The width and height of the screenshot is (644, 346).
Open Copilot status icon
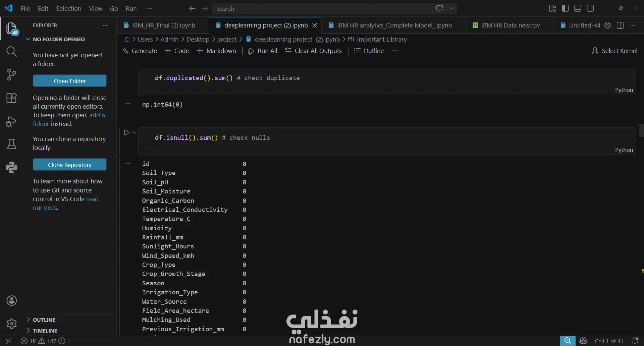click(x=583, y=341)
